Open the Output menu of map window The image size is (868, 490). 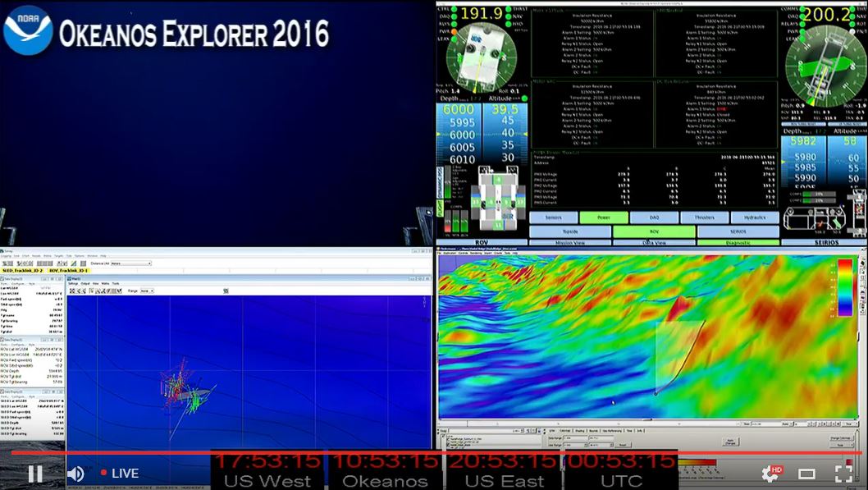(x=85, y=283)
